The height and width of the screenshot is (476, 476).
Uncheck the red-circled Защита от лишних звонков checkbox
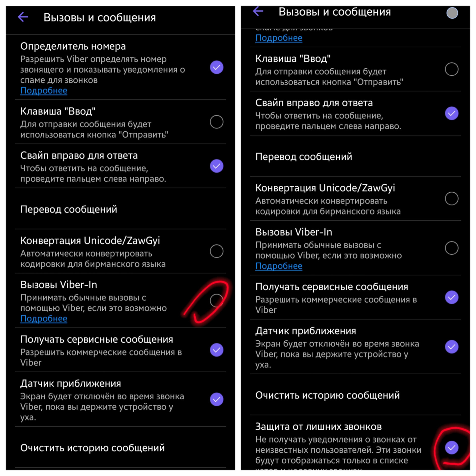pyautogui.click(x=451, y=447)
